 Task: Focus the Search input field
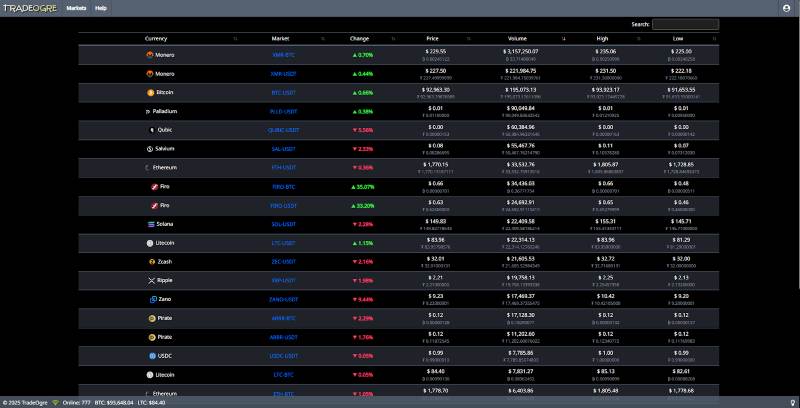point(685,24)
